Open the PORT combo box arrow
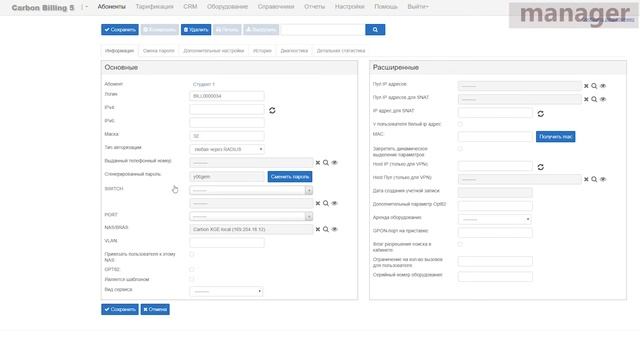The height and width of the screenshot is (360, 640). (309, 217)
